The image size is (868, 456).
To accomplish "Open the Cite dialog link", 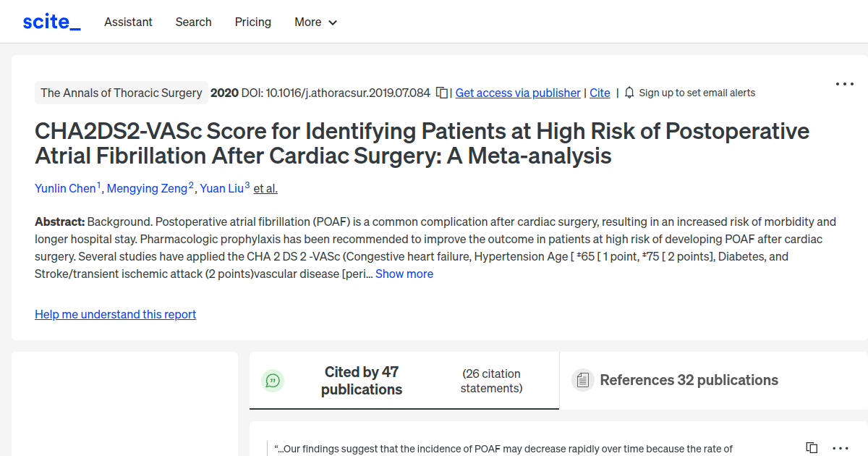I will pos(600,93).
